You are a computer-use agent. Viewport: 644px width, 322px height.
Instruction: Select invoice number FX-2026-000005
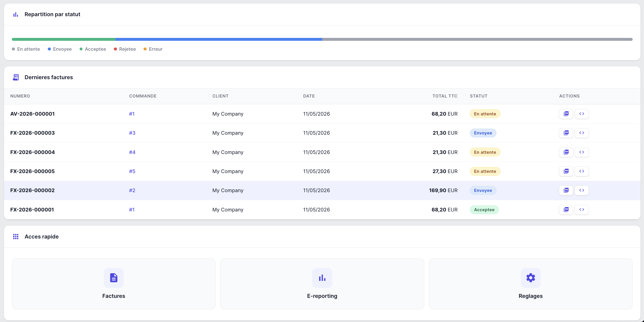click(32, 171)
